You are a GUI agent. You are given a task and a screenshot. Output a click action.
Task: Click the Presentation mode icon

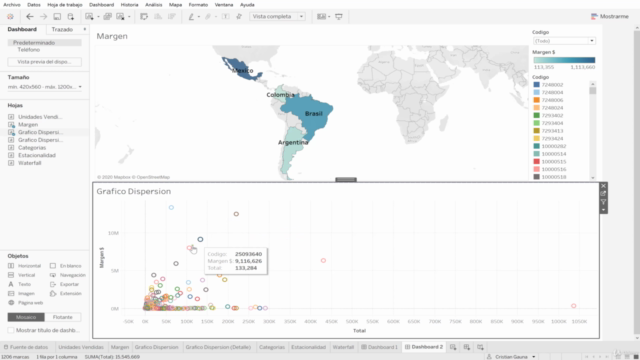339,17
